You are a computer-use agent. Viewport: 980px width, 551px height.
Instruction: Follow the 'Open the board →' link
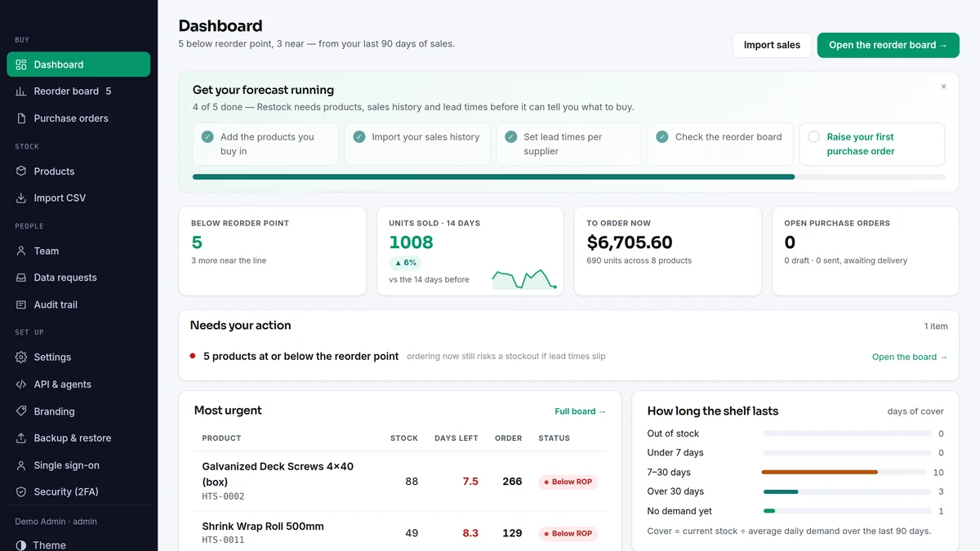point(910,357)
